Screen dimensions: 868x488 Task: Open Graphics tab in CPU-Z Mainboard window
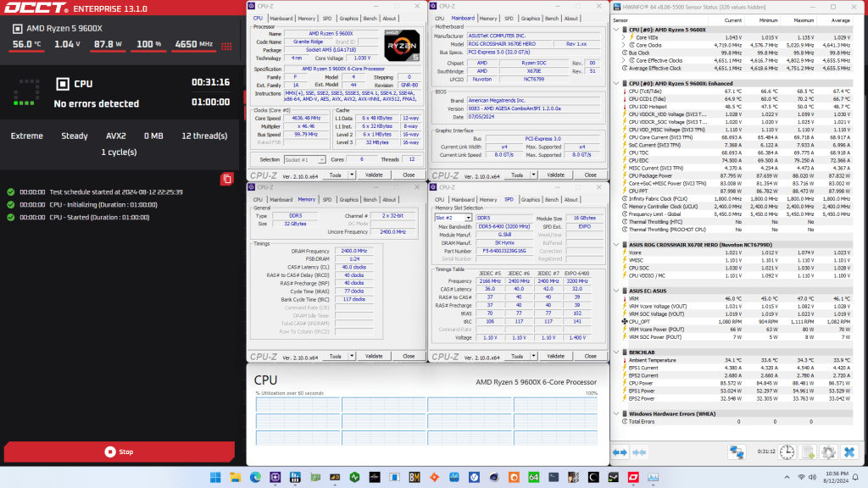531,19
